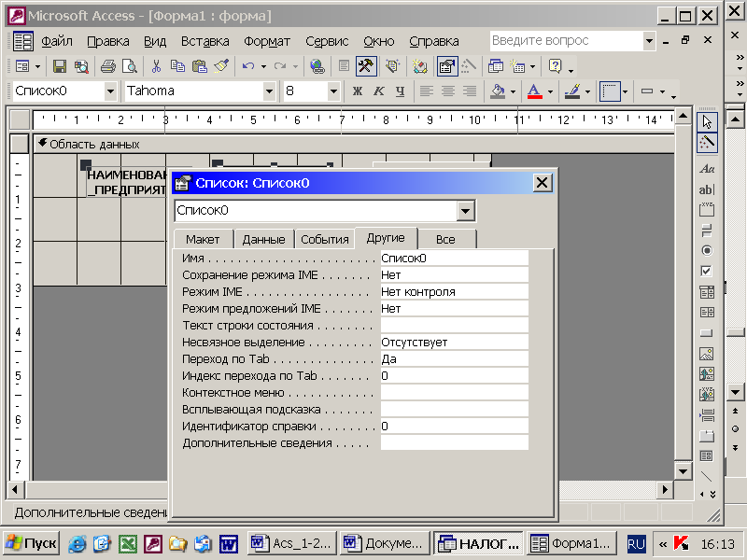Toggle the Control Wizards wand
This screenshot has width=747, height=560.
tap(707, 143)
